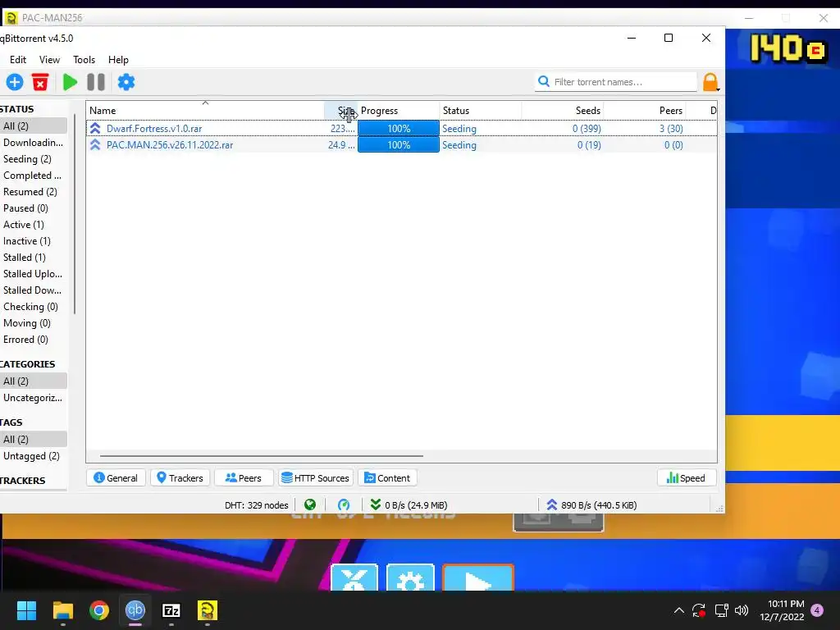
Task: Click the 100% progress bar of Dwarf.Fortress
Action: (399, 129)
